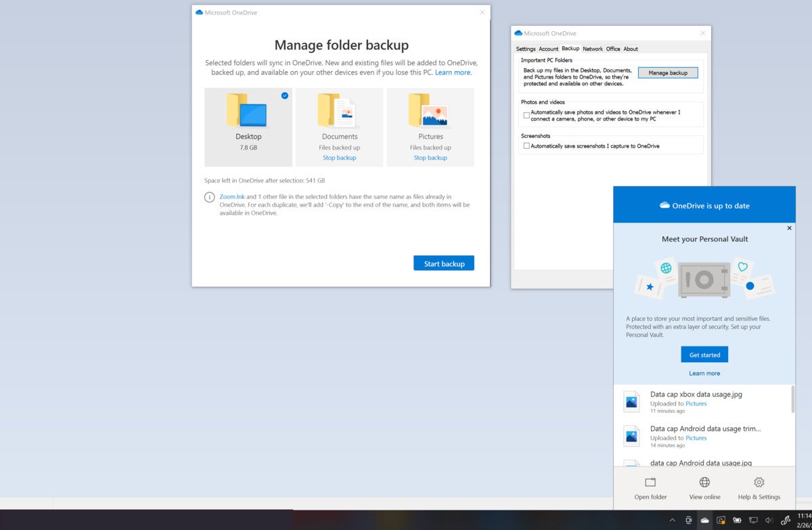Click the Start backup button
The height and width of the screenshot is (530, 812).
444,263
